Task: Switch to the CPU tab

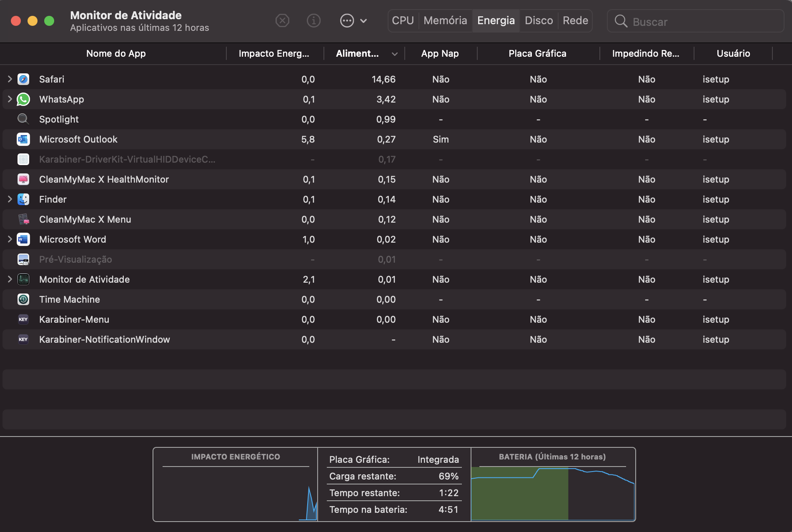Action: 403,20
